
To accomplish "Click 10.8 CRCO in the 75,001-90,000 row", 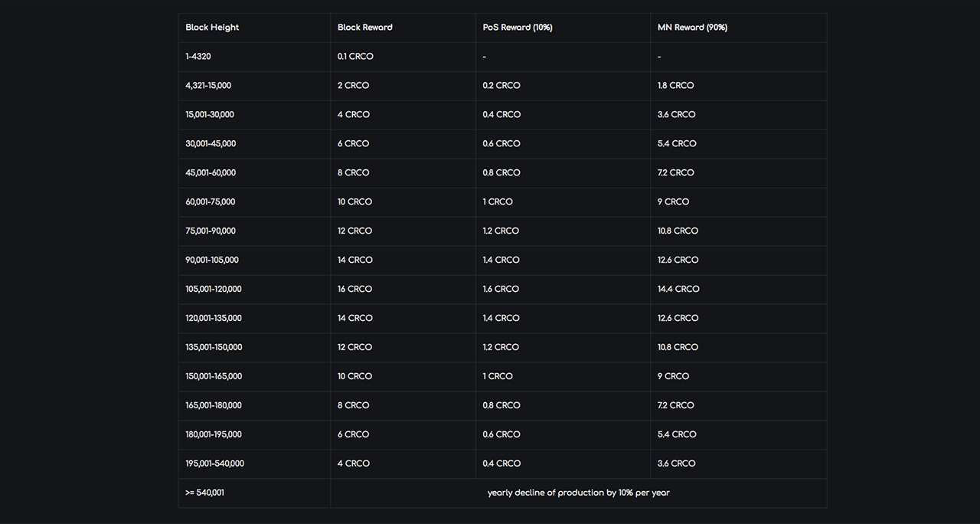I will 739,231.
